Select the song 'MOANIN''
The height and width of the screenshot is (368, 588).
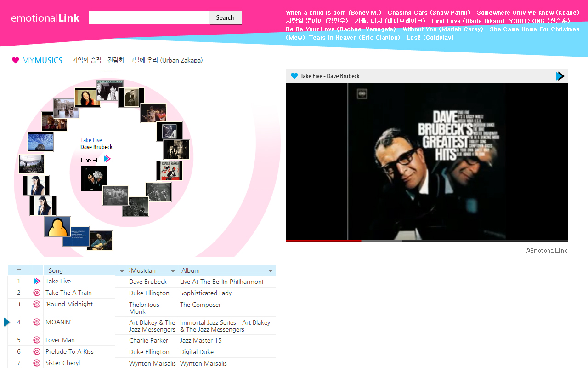[x=58, y=322]
